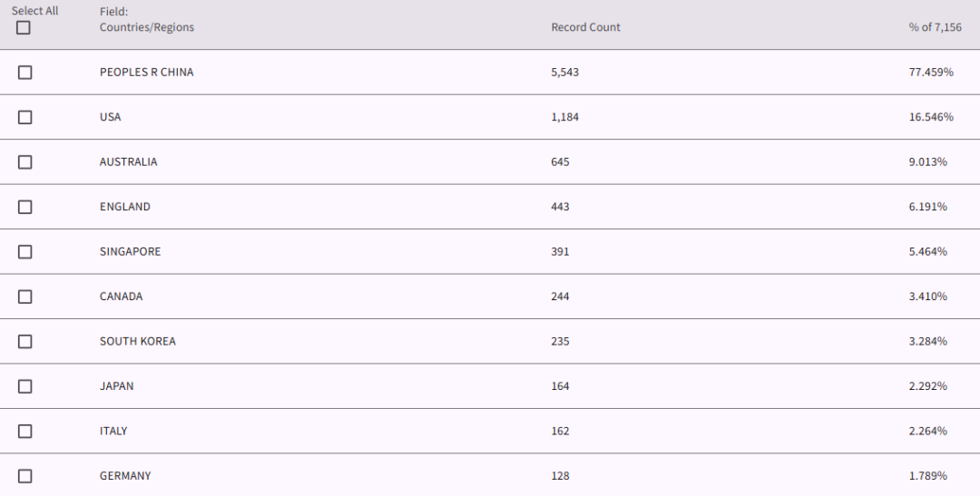Click the GERMANY country name
980x496 pixels.
[125, 476]
